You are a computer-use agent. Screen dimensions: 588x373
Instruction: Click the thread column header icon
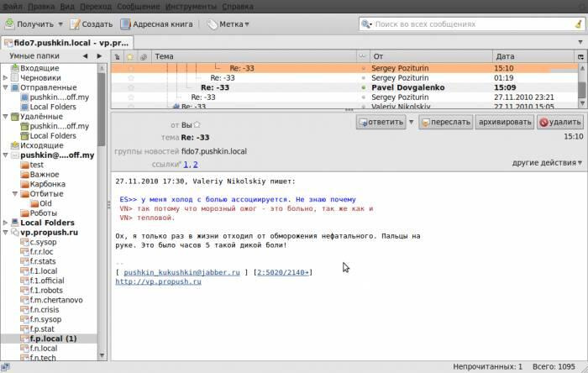[117, 56]
